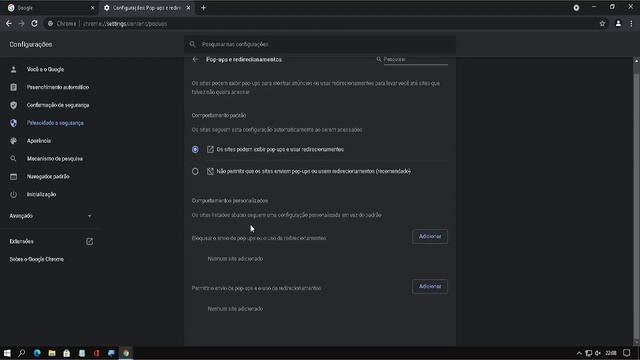Viewport: 640px width, 360px height.
Task: Open Windows taskbar search
Action: coord(22,353)
